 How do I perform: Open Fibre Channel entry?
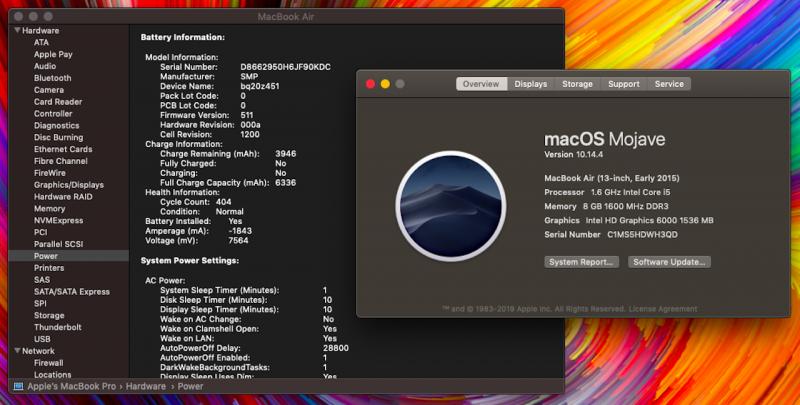click(61, 161)
